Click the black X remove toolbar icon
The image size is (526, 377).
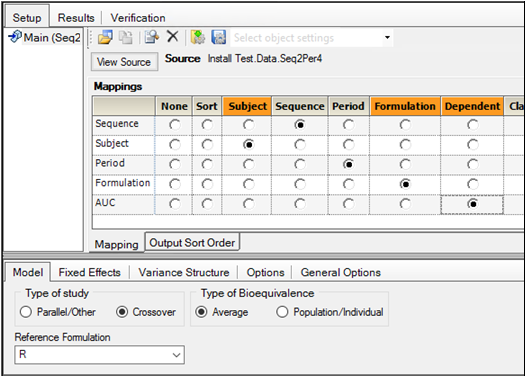click(172, 37)
